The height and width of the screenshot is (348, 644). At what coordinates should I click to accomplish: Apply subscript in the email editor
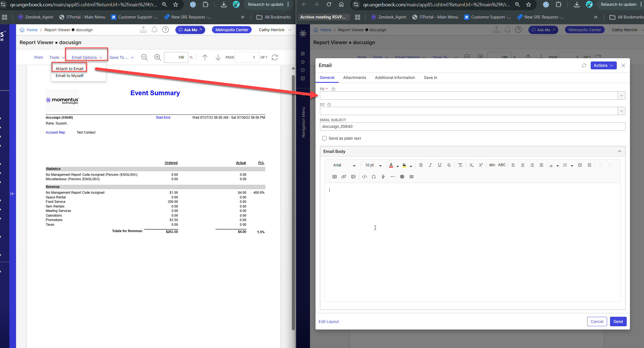472,165
